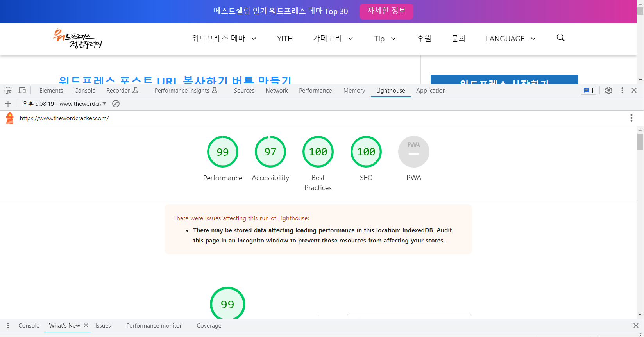Open the drawer Console tab
This screenshot has height=337, width=644.
tap(29, 326)
